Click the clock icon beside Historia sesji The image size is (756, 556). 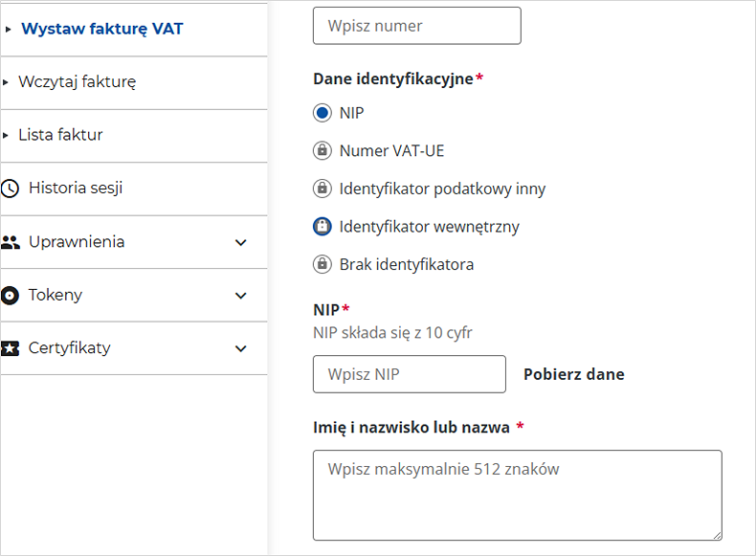tap(11, 189)
